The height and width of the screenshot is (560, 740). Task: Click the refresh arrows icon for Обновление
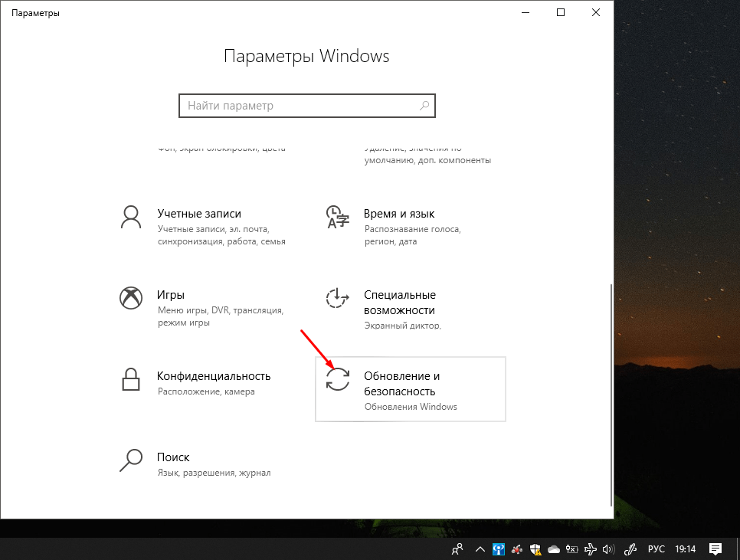(337, 379)
